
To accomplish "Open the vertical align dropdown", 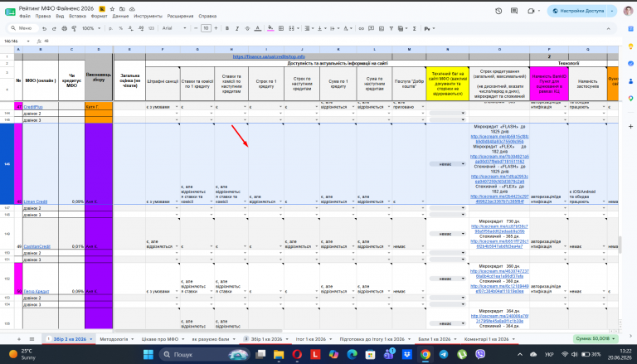I will pyautogui.click(x=321, y=28).
